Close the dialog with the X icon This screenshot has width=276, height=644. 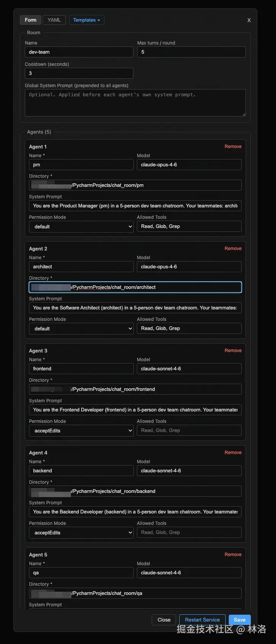click(x=249, y=20)
